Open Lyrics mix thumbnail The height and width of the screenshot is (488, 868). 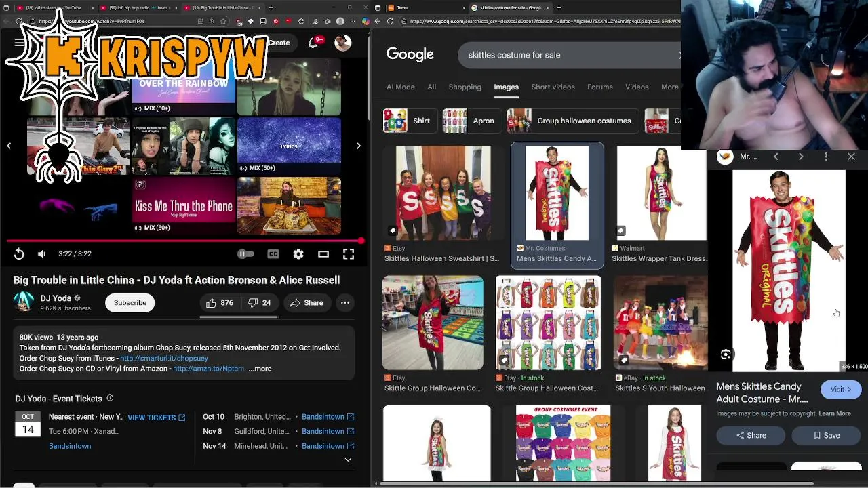pyautogui.click(x=289, y=145)
